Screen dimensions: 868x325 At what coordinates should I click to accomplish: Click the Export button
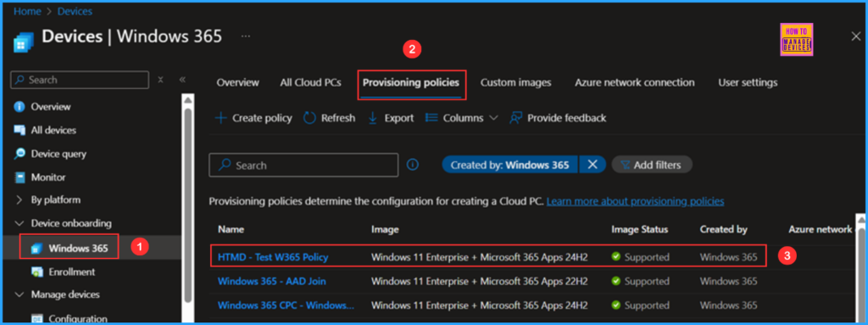[390, 118]
